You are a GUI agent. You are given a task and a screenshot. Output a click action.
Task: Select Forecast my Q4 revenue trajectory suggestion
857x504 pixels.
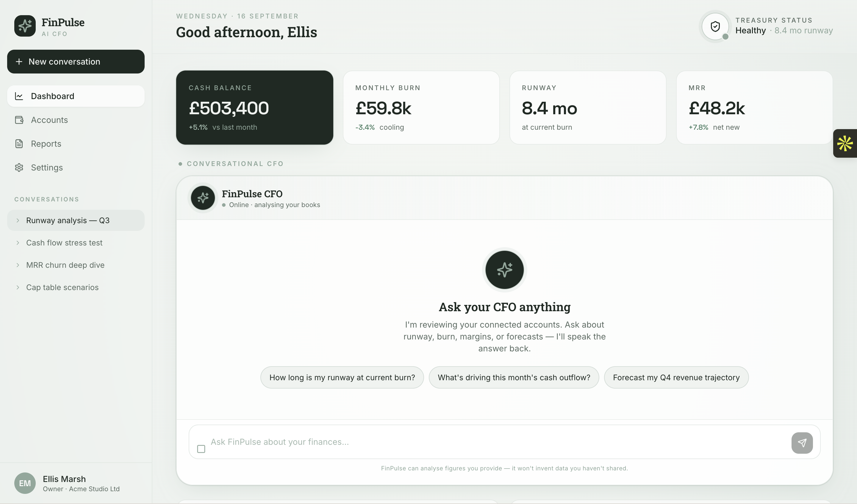[x=676, y=378]
